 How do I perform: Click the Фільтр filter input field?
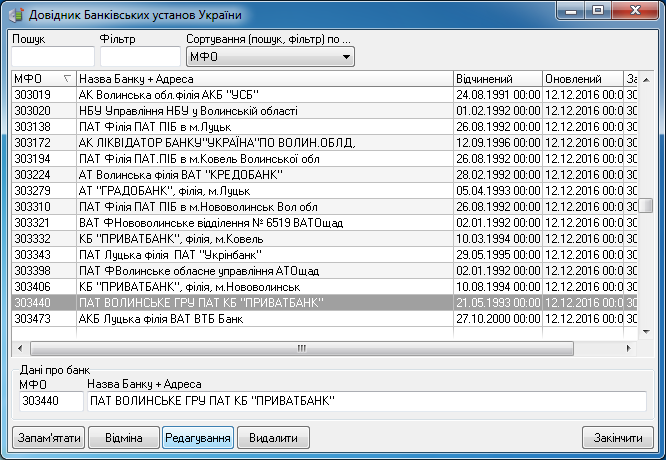139,58
